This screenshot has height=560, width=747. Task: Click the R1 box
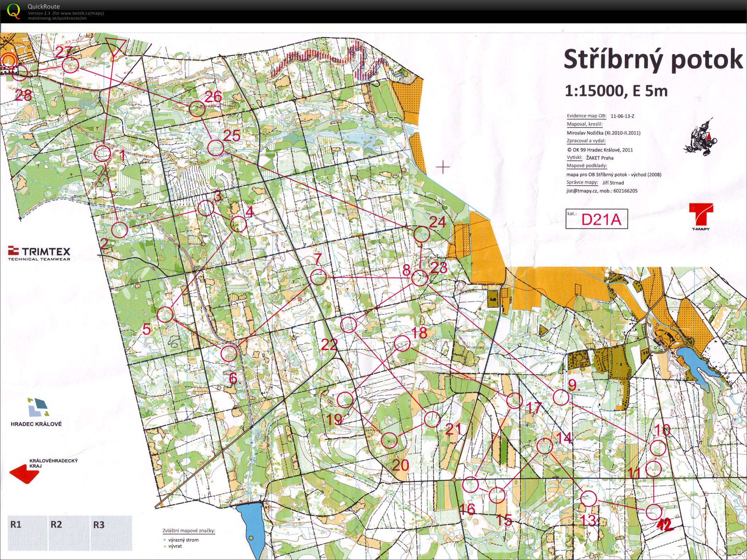pyautogui.click(x=27, y=533)
